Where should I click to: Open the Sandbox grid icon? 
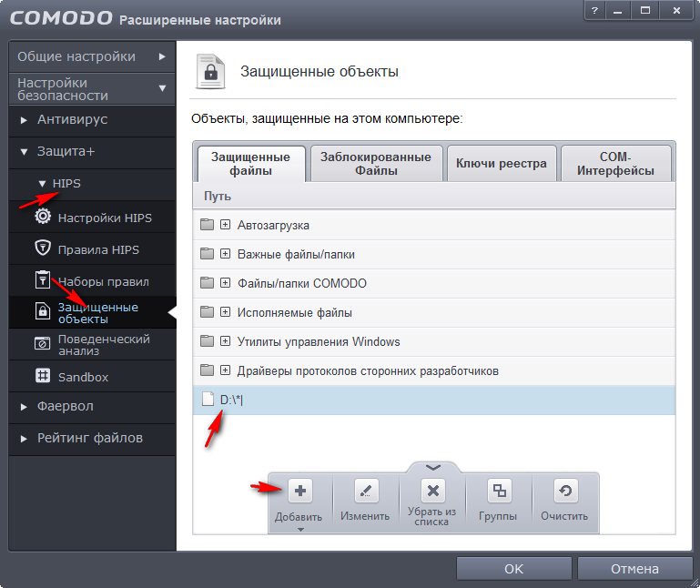click(43, 376)
